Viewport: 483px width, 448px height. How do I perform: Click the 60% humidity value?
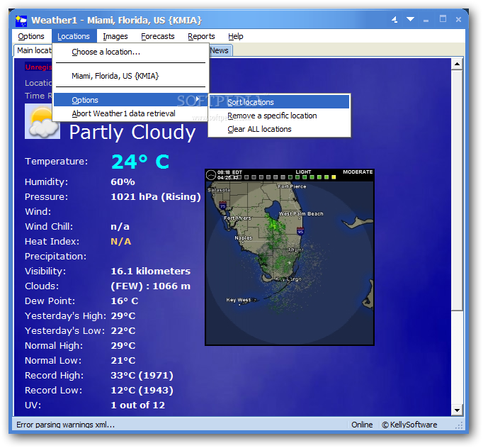pos(123,182)
